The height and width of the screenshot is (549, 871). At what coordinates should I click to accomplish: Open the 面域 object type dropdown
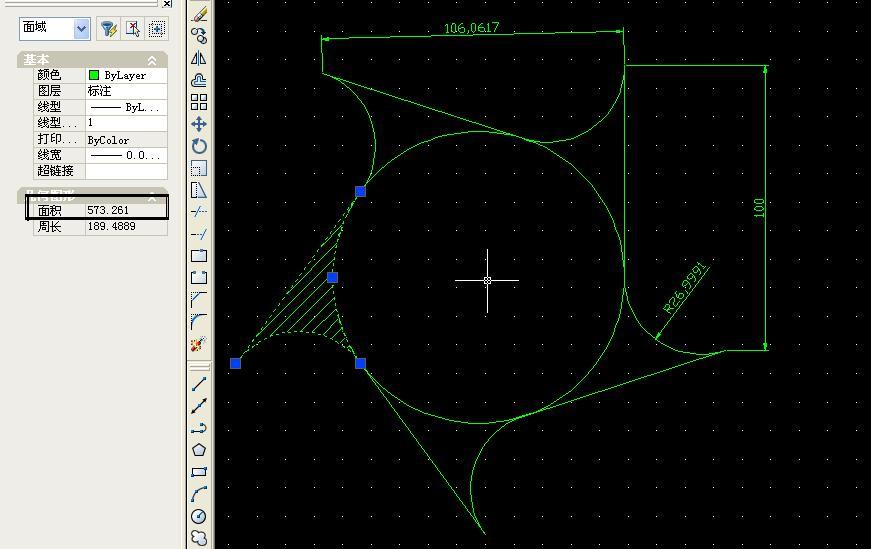[x=82, y=29]
